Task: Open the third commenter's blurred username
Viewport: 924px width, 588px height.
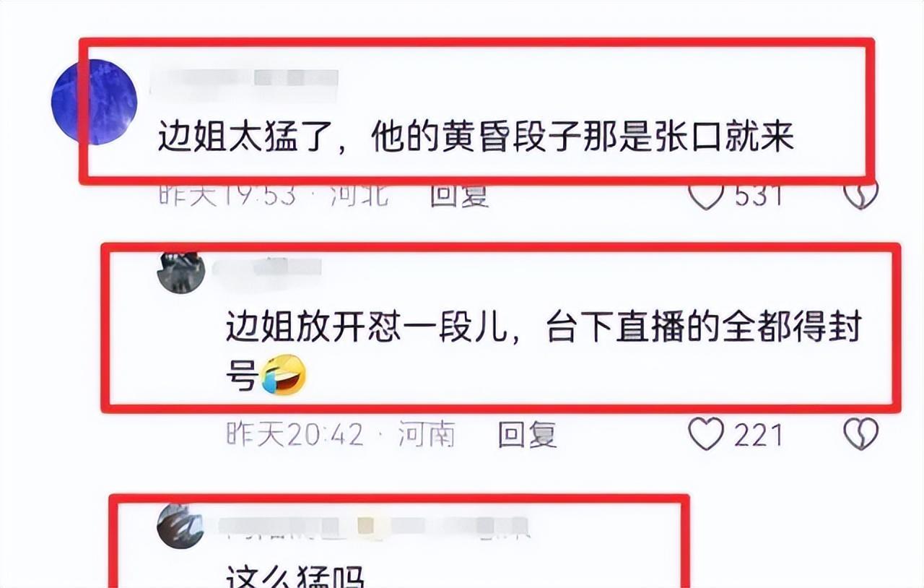Action: tap(374, 529)
